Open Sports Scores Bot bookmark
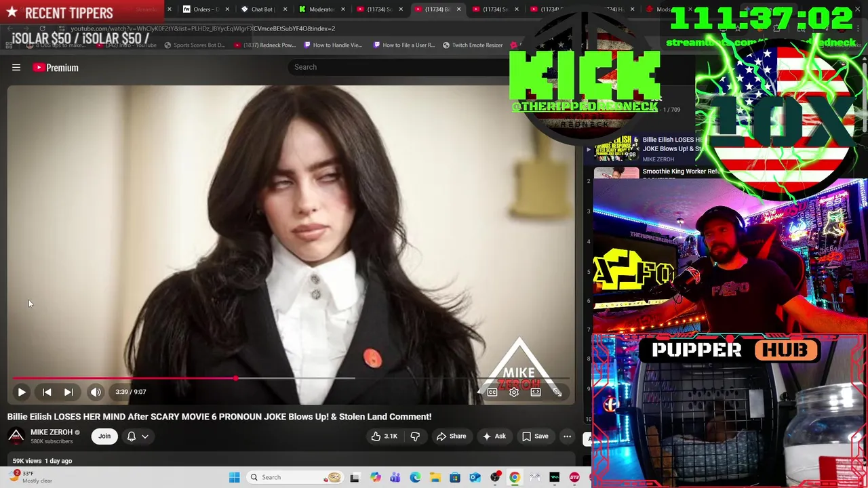The width and height of the screenshot is (868, 488). tap(195, 45)
